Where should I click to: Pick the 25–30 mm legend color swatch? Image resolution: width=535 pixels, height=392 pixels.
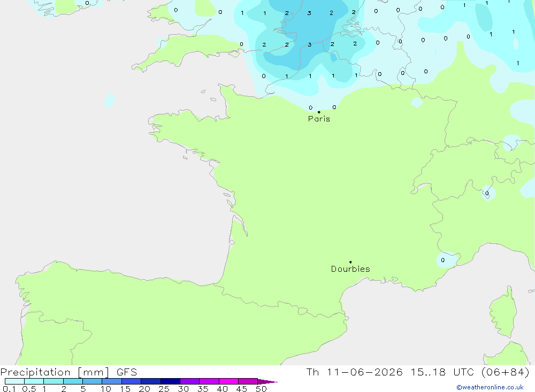tap(170, 381)
